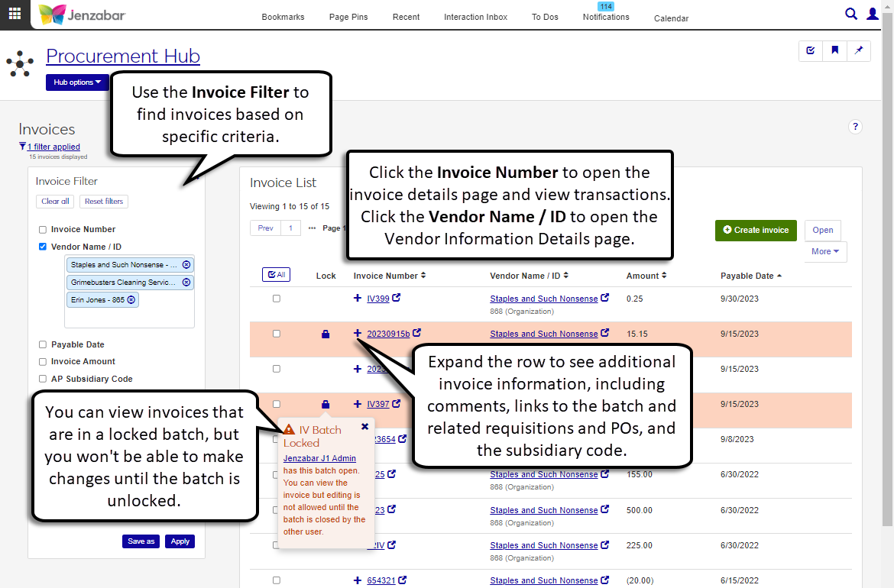Viewport: 894px width, 588px height.
Task: Expand the 20230915b invoice row
Action: pos(358,333)
